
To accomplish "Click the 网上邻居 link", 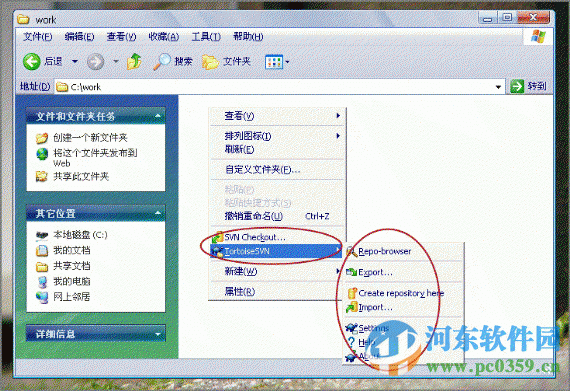I will 72,297.
